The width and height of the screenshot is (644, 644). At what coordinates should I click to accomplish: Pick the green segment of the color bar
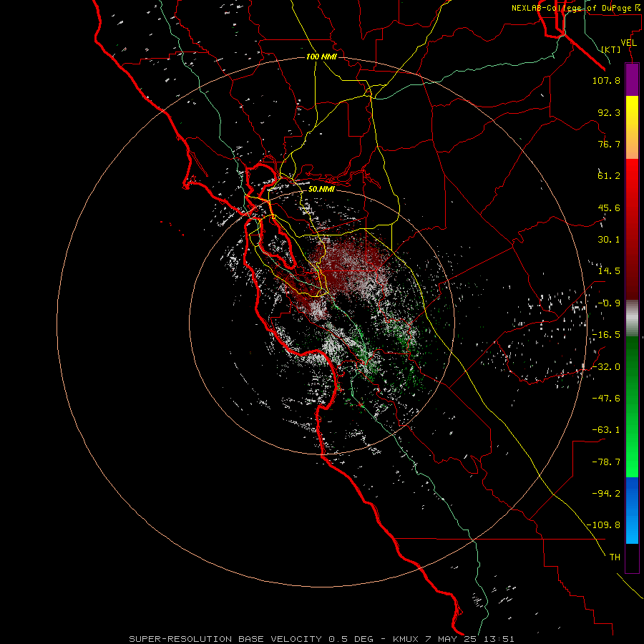pos(632,406)
